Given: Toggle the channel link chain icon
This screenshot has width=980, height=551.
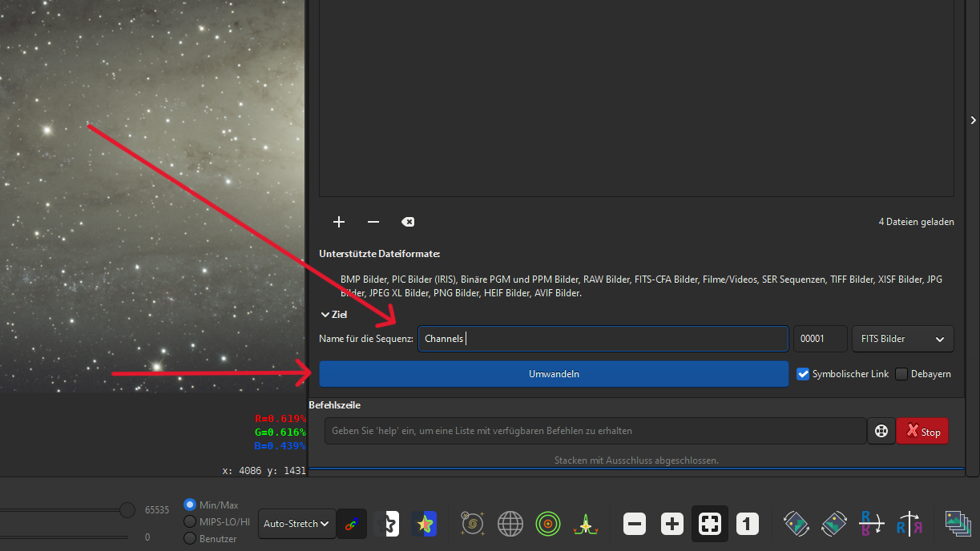Looking at the screenshot, I should [x=350, y=525].
